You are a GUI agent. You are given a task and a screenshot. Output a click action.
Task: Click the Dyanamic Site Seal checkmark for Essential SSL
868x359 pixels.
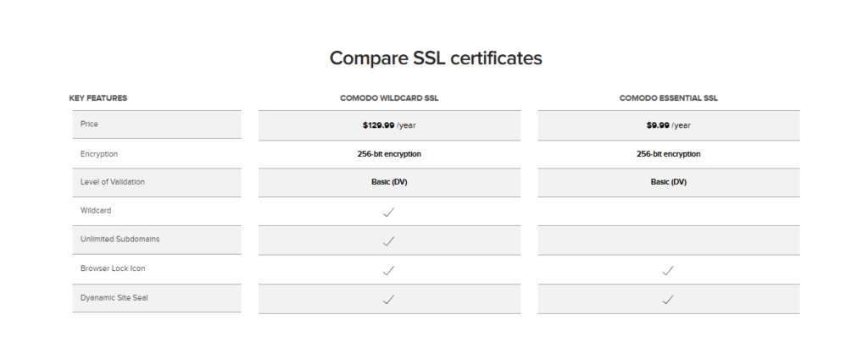pyautogui.click(x=668, y=299)
